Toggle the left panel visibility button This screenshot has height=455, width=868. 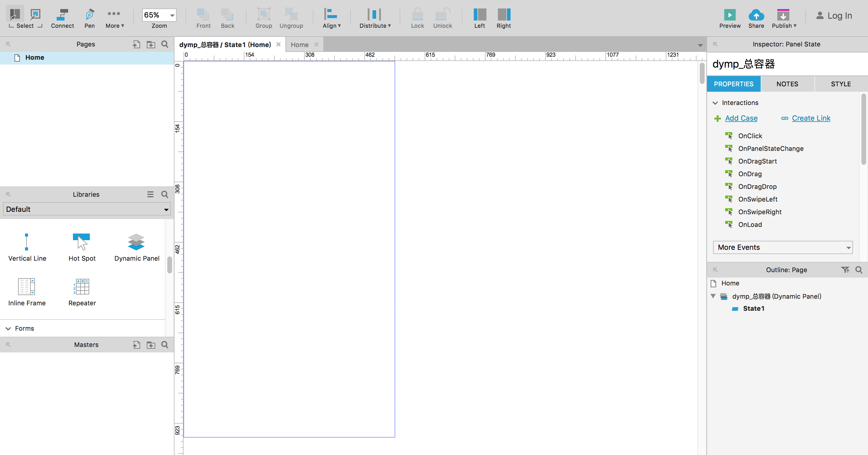(x=480, y=15)
